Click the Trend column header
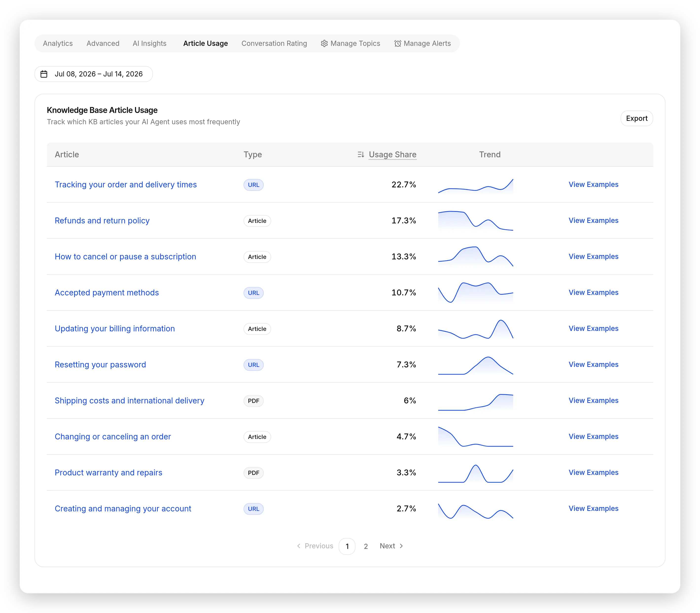Screen dimensions: 700x613 tap(490, 155)
